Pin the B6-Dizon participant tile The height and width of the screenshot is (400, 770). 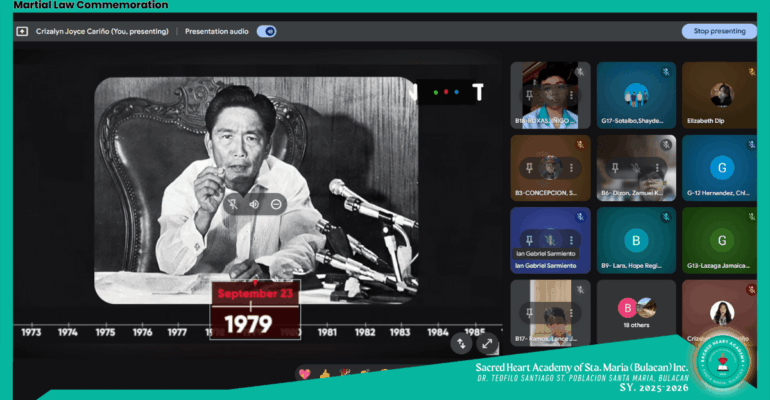[x=615, y=168]
